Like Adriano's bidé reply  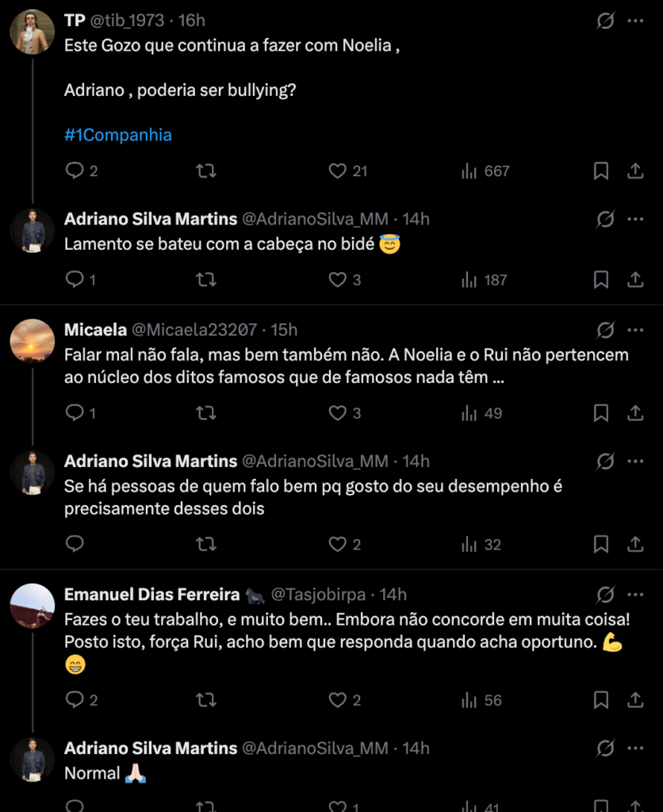point(339,280)
